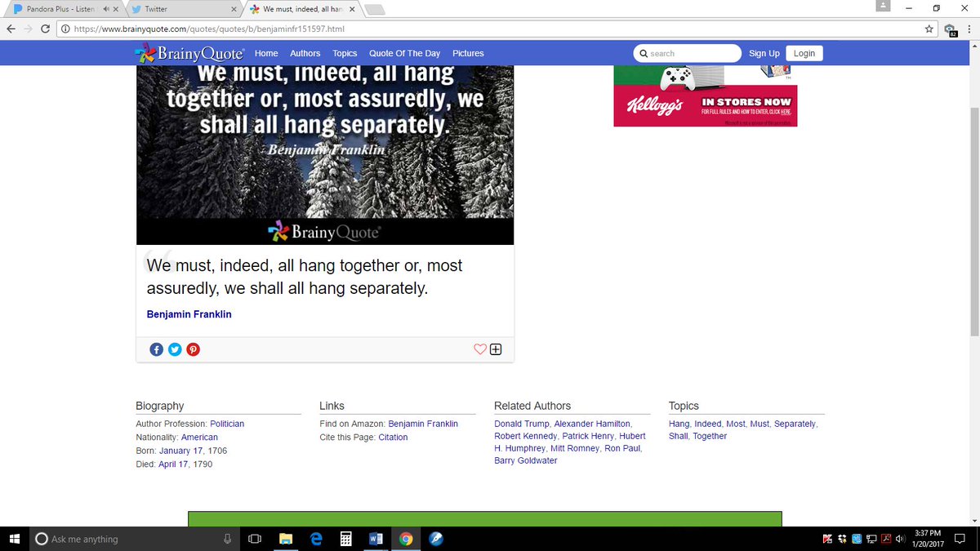This screenshot has height=551, width=980.
Task: Select the 'We must, indeed, all hang' tab
Action: [x=302, y=9]
